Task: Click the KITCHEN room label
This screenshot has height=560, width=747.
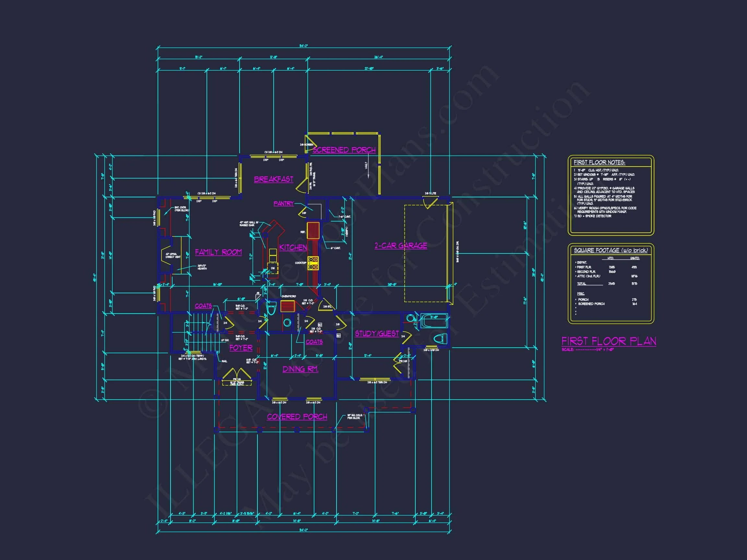Action: coord(293,247)
